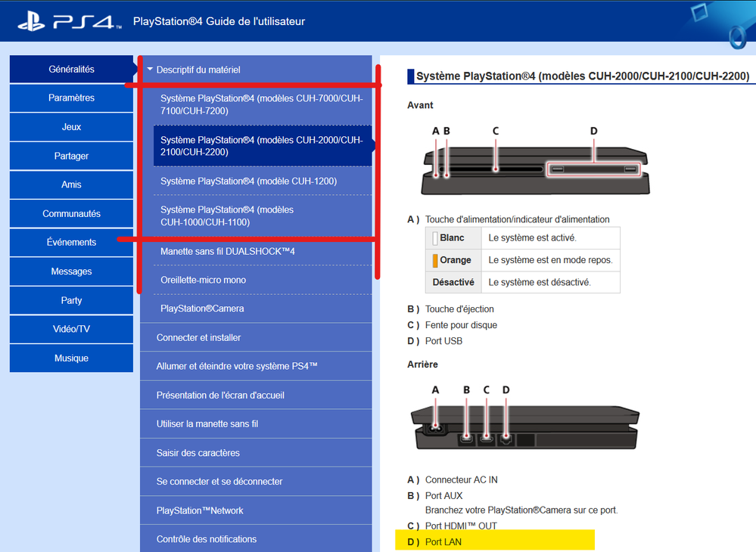The image size is (756, 552).
Task: Open PlayStation®4 Guide de l'utilisateur title link
Action: point(219,22)
